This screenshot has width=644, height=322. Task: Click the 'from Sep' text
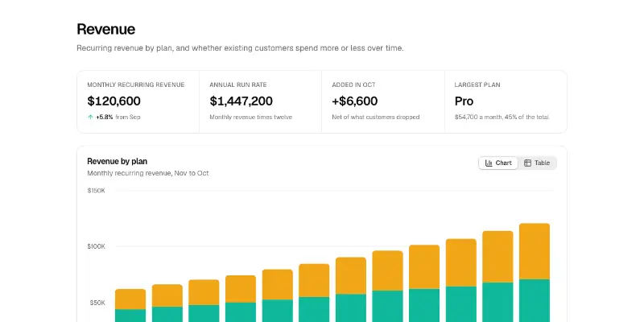point(128,117)
